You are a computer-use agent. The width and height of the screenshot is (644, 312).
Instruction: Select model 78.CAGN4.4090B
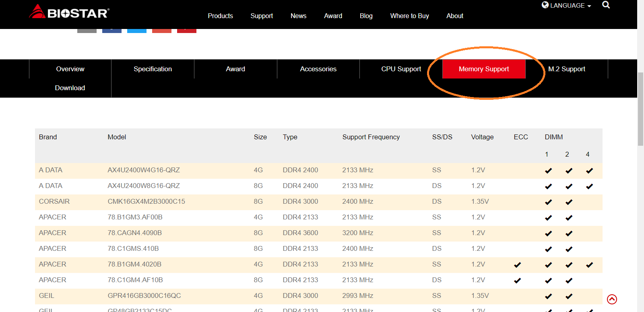point(134,233)
